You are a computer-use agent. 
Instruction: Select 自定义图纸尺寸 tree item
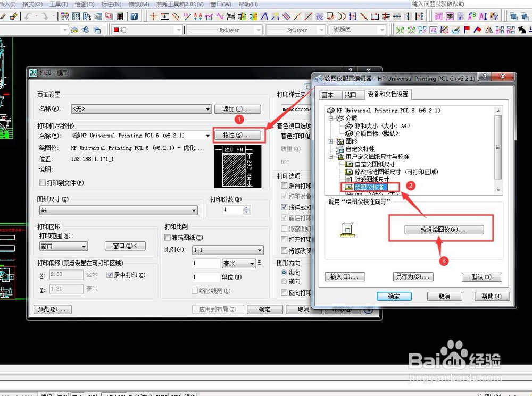(375, 164)
